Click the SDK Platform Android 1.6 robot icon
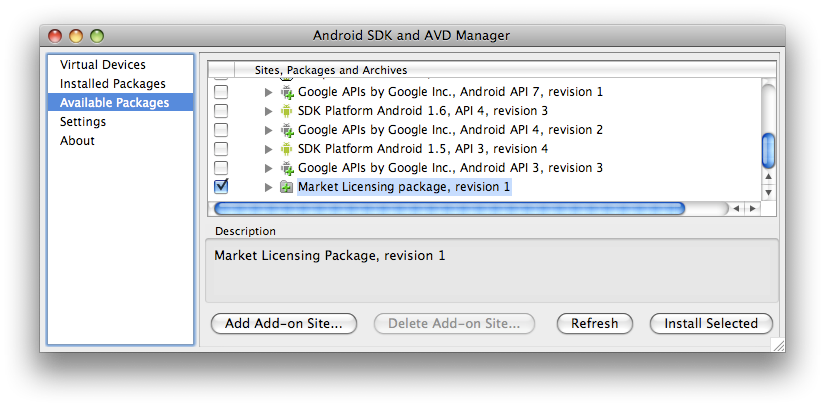The width and height of the screenshot is (825, 407). click(x=286, y=111)
